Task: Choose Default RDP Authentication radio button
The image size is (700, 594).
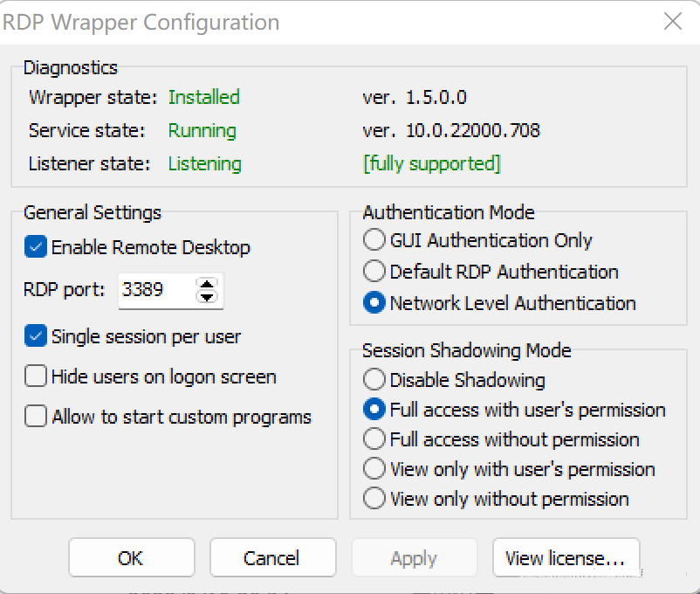Action: (x=374, y=272)
